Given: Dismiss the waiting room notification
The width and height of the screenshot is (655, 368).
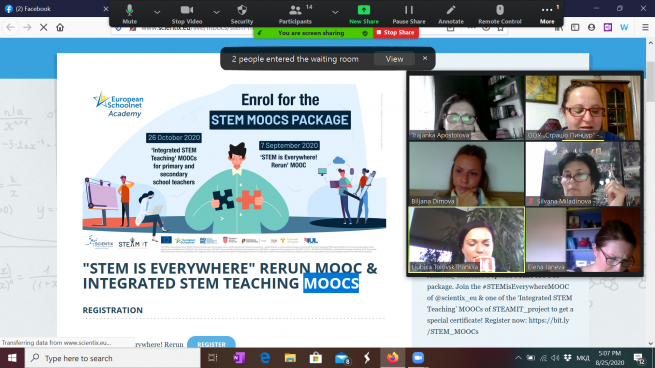Looking at the screenshot, I should [x=425, y=58].
